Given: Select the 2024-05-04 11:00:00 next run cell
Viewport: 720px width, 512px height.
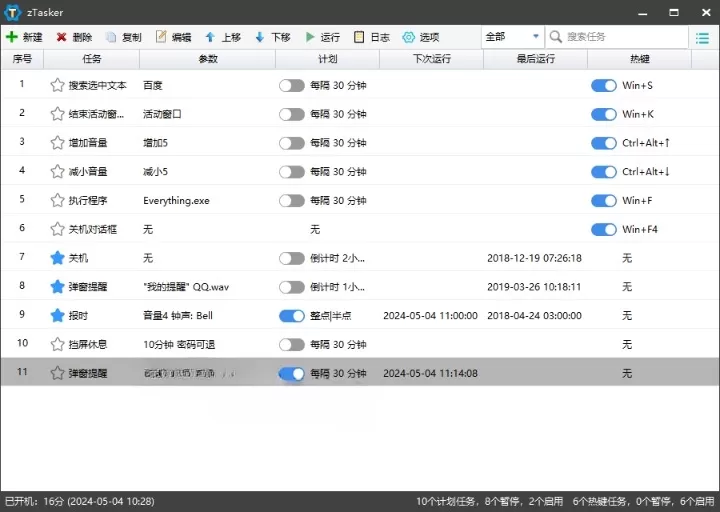Looking at the screenshot, I should (430, 316).
